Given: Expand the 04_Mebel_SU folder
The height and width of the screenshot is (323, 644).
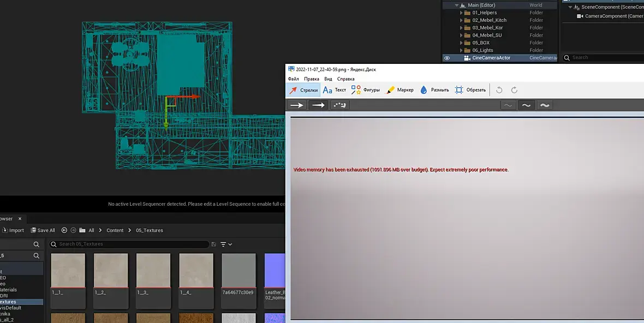Looking at the screenshot, I should click(x=461, y=35).
